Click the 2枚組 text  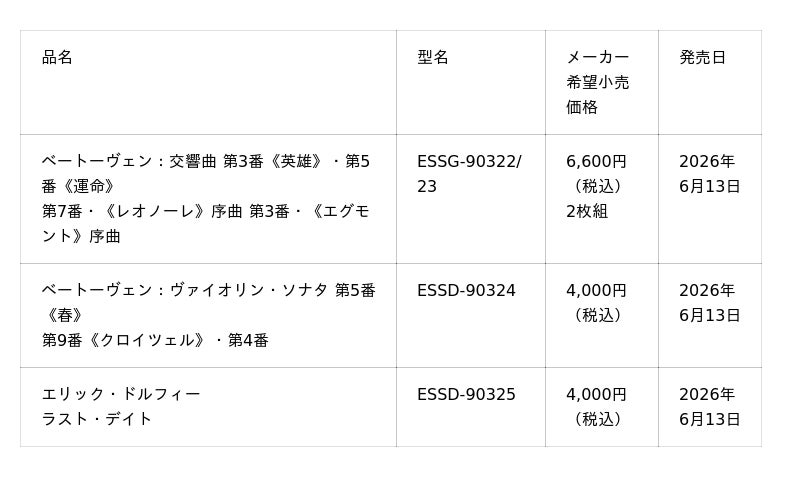coord(587,212)
